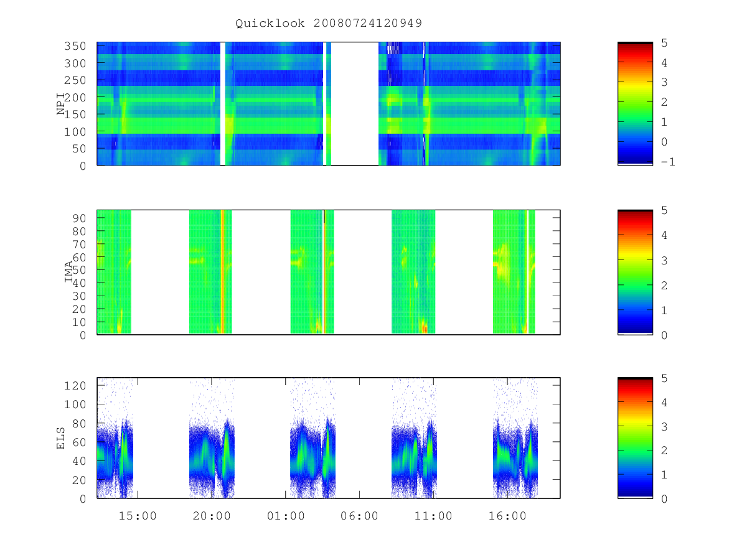The width and height of the screenshot is (747, 560).
Task: Click the 4 label on ELS colorbar
Action: point(664,403)
